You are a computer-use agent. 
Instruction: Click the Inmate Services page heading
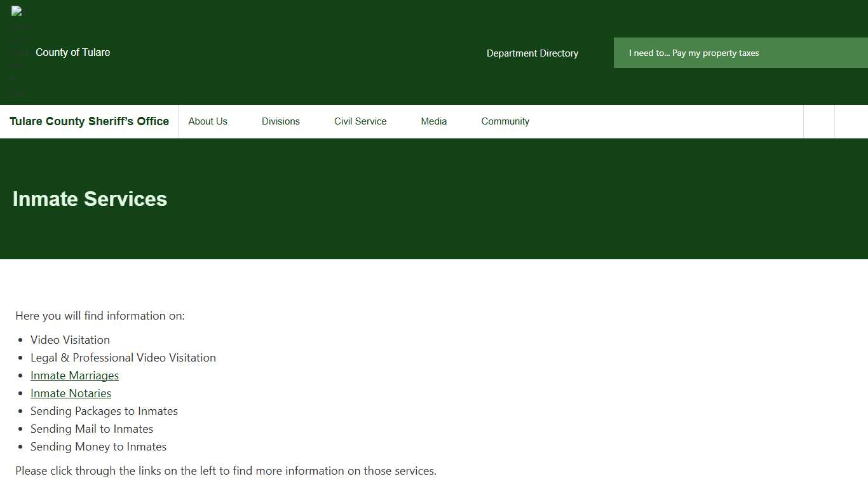pyautogui.click(x=90, y=199)
